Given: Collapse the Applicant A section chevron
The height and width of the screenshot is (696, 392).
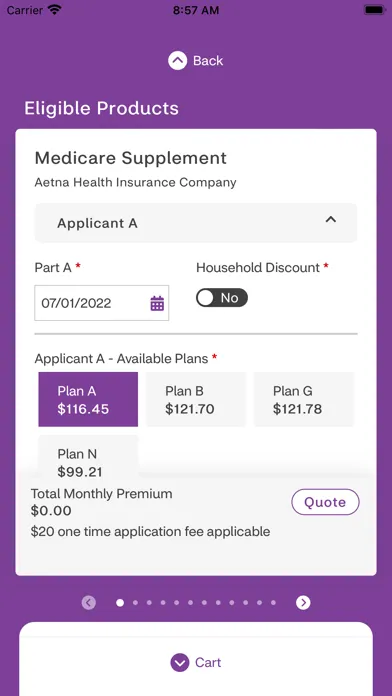Looking at the screenshot, I should click(x=331, y=220).
